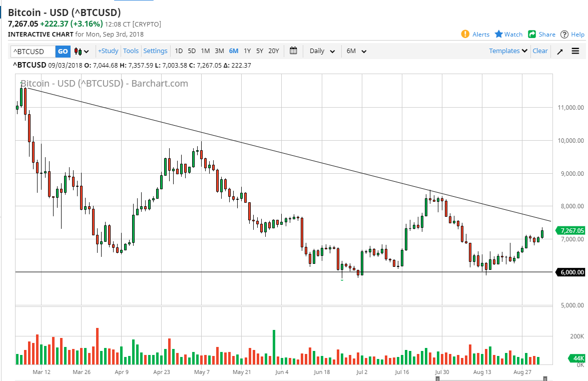Screen dimensions: 588x381
Task: Open the calendar date picker icon
Action: [293, 51]
